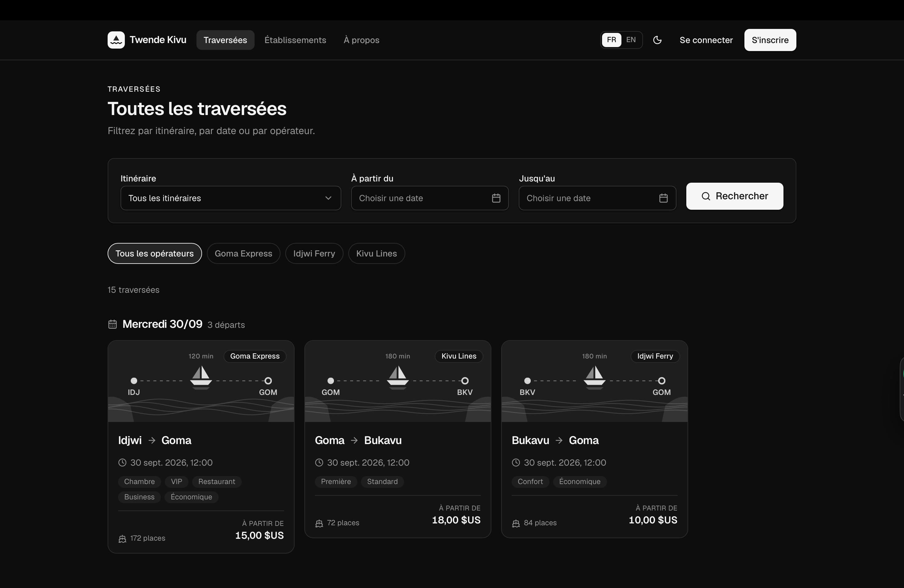
Task: Click the Twende Kivu boat logo icon
Action: coord(116,40)
